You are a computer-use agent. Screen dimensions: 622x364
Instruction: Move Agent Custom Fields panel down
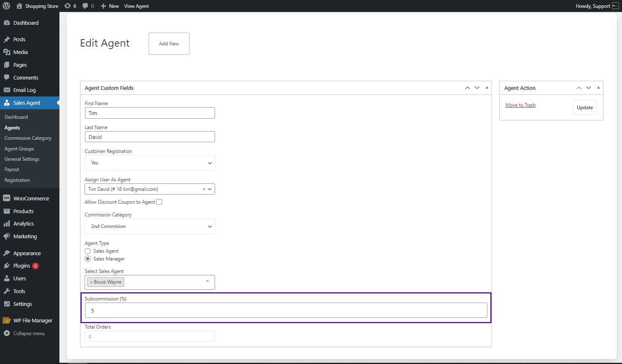[x=477, y=88]
